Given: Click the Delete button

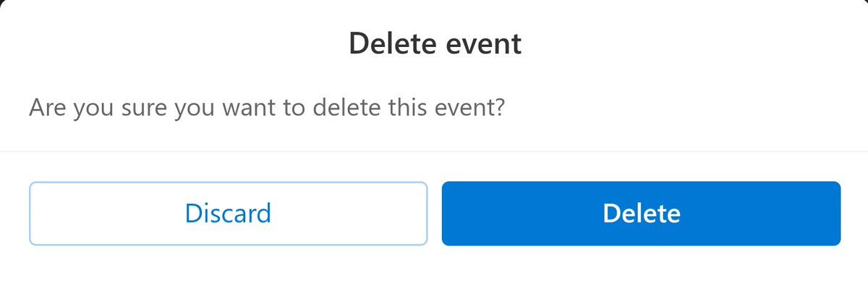Looking at the screenshot, I should [x=641, y=214].
